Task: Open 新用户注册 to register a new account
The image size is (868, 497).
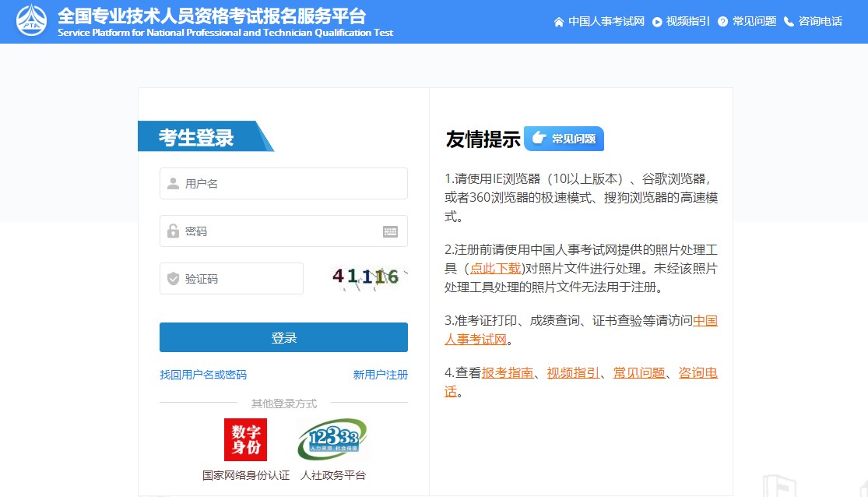Action: (378, 375)
